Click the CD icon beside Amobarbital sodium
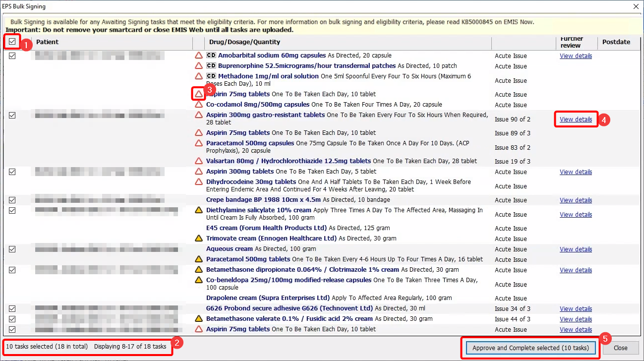The width and height of the screenshot is (644, 361). pos(211,56)
